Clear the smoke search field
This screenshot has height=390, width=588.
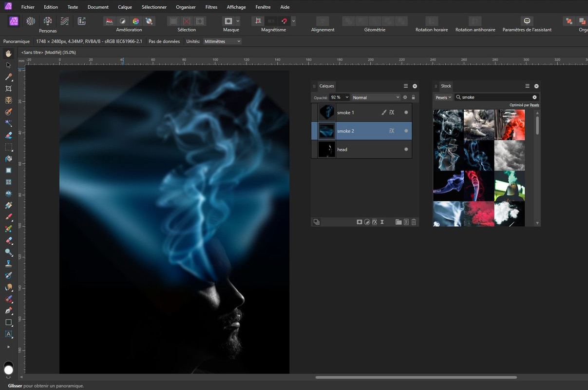(534, 97)
